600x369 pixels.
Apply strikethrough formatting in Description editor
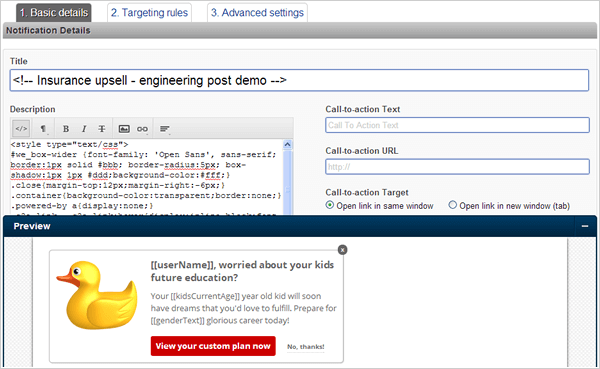click(102, 129)
